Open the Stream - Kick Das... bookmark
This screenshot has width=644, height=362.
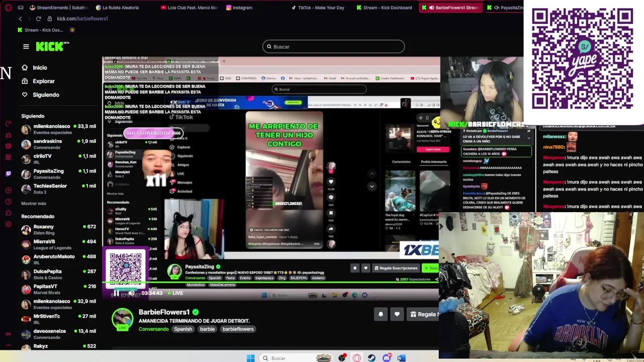40,30
